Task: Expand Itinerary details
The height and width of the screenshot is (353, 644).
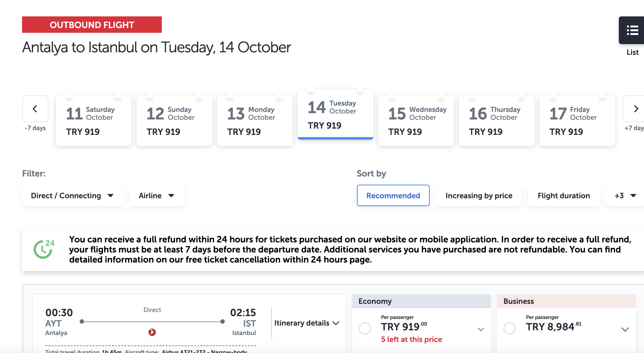Action: click(307, 323)
